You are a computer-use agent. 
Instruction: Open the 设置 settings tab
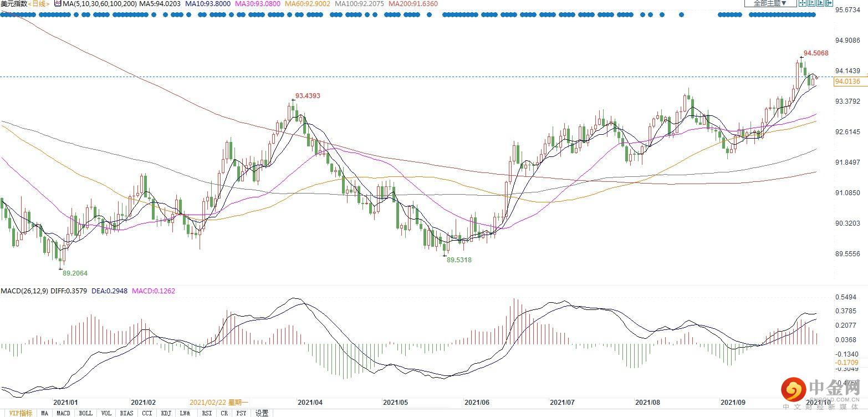coord(262,413)
